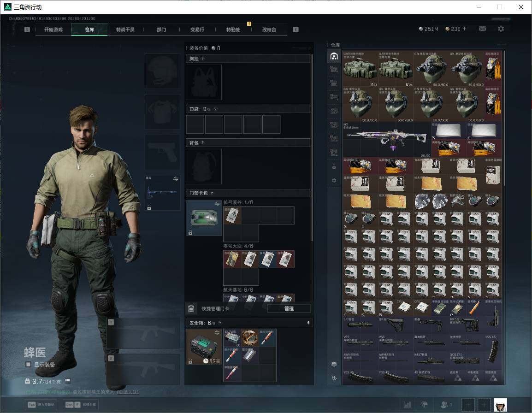Open the 开始游戏 tab
This screenshot has height=413, width=532.
click(x=53, y=29)
